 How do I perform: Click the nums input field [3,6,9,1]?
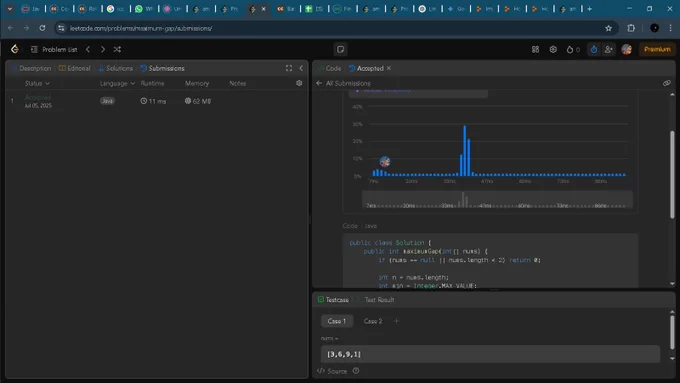point(490,354)
